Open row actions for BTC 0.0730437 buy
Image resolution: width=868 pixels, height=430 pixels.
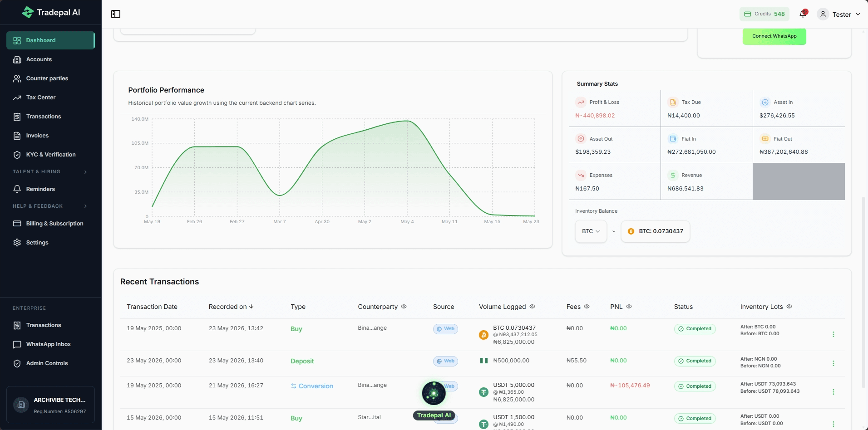tap(833, 334)
